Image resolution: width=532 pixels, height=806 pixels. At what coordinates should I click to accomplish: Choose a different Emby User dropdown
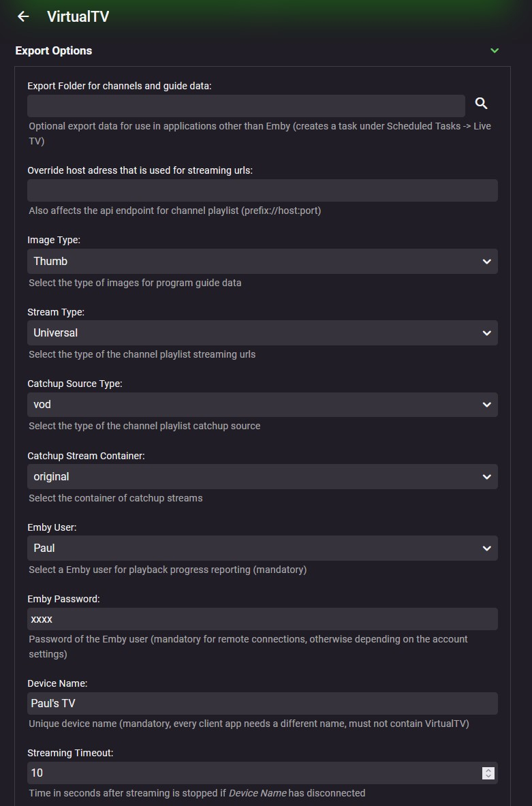click(262, 548)
